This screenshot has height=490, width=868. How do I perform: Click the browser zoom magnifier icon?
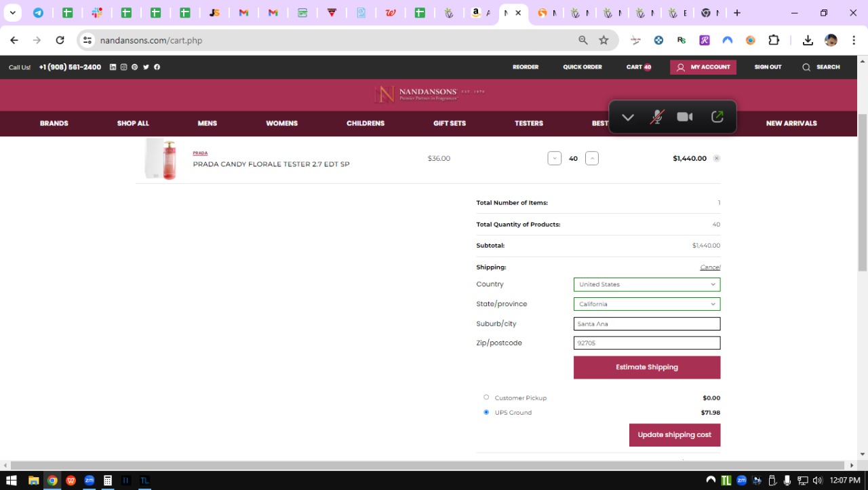[x=583, y=41]
